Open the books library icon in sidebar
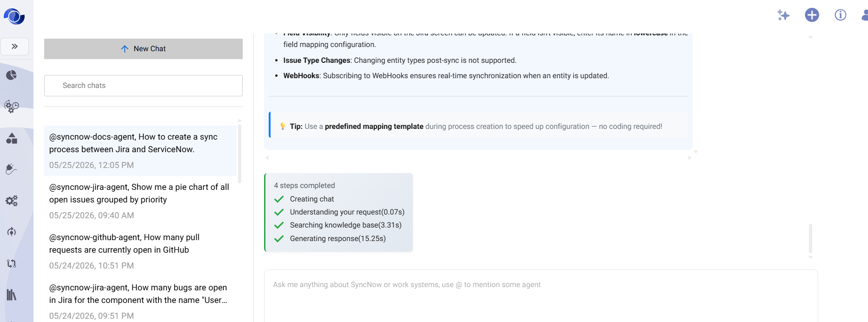Screen dimensions: 868x322 (12, 295)
